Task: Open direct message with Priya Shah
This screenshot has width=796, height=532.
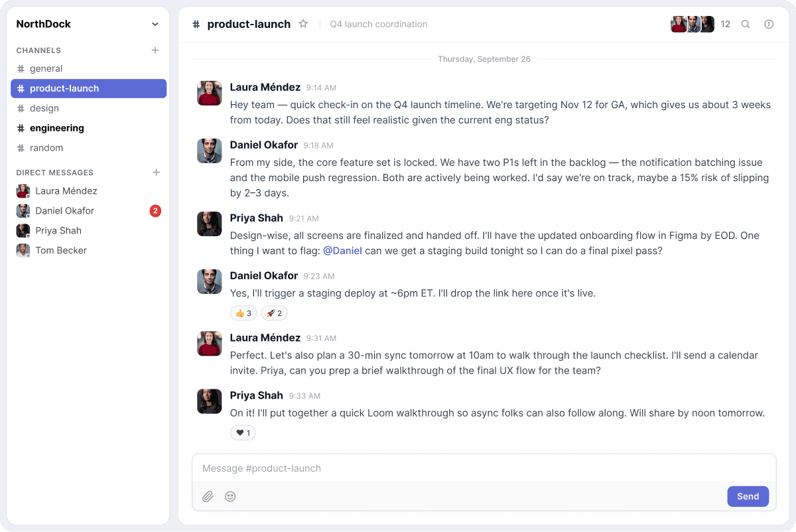Action: pos(88,231)
